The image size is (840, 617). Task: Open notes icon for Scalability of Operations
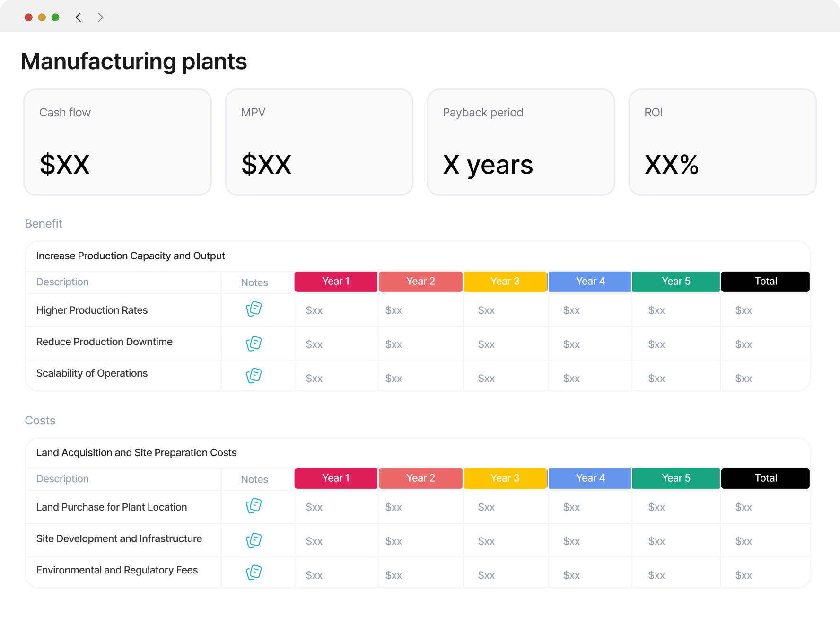point(254,376)
